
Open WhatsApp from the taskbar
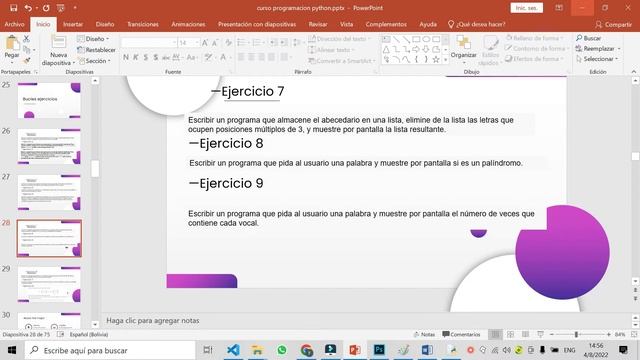click(282, 350)
